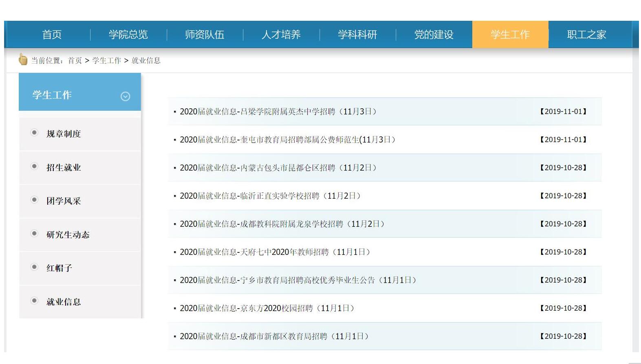Select the bullet beside 招生就业
641x364 pixels.
coord(34,167)
